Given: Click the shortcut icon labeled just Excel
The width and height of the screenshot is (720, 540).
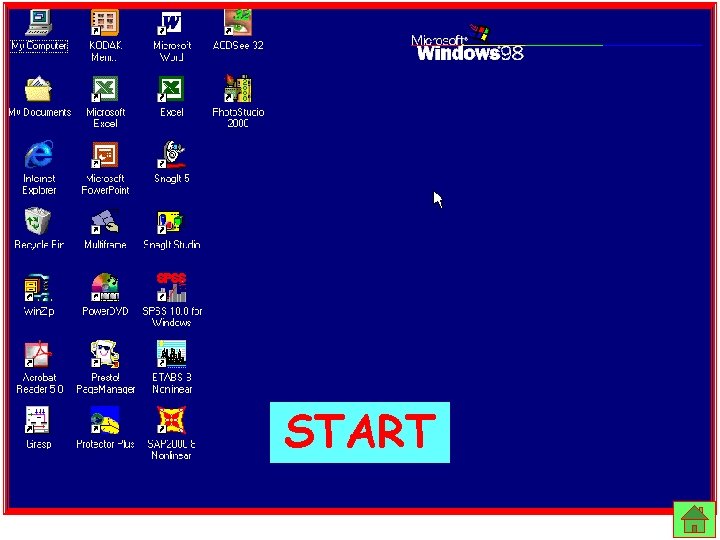Looking at the screenshot, I should click(171, 89).
